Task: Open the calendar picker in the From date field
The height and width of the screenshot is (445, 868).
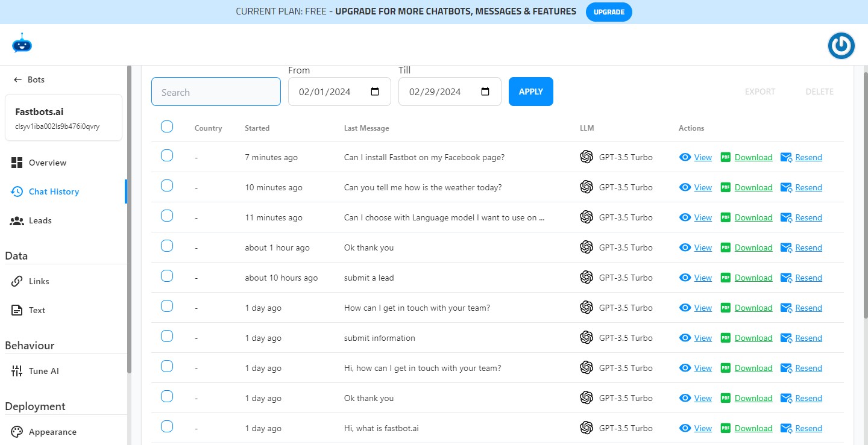Action: tap(375, 92)
